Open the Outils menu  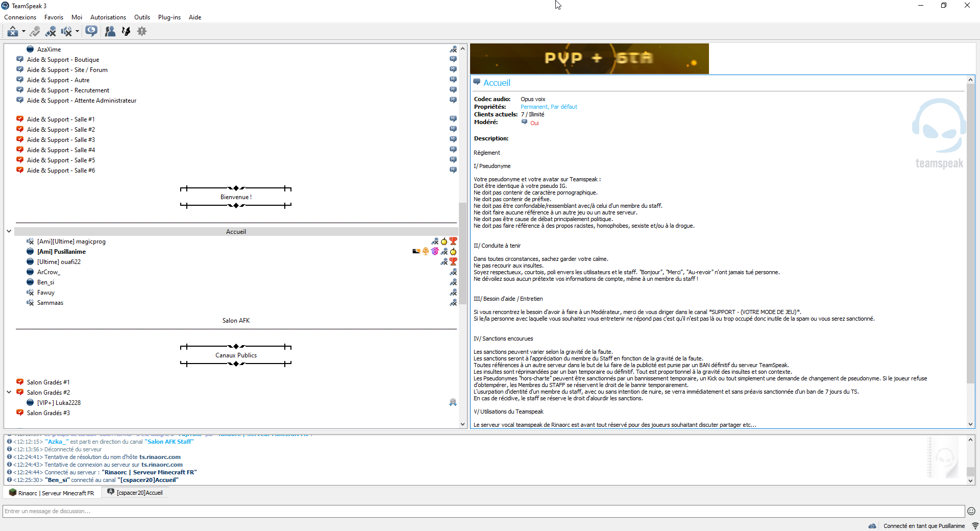142,17
